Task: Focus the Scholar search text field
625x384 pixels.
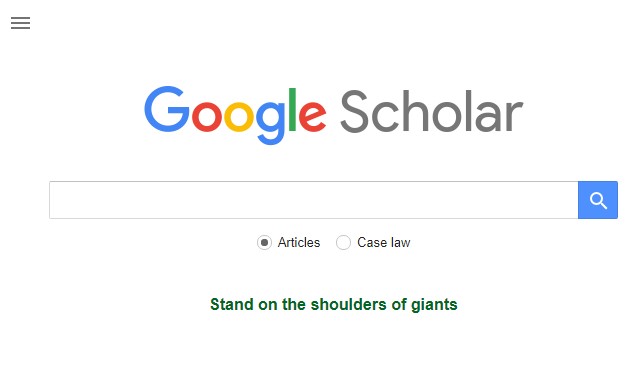Action: point(314,200)
